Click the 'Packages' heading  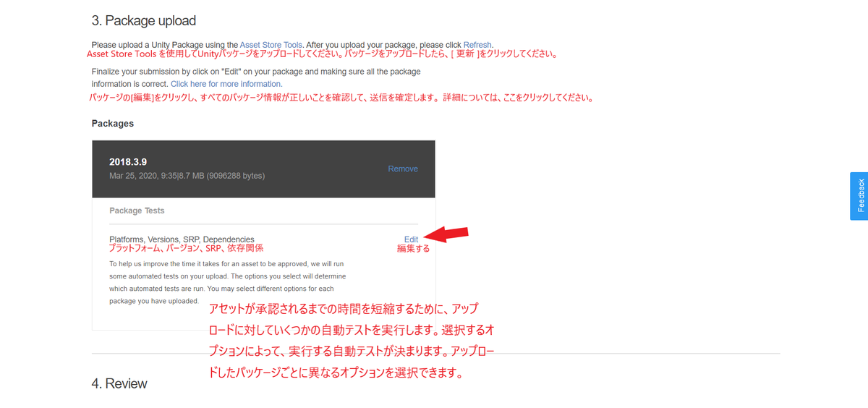113,124
